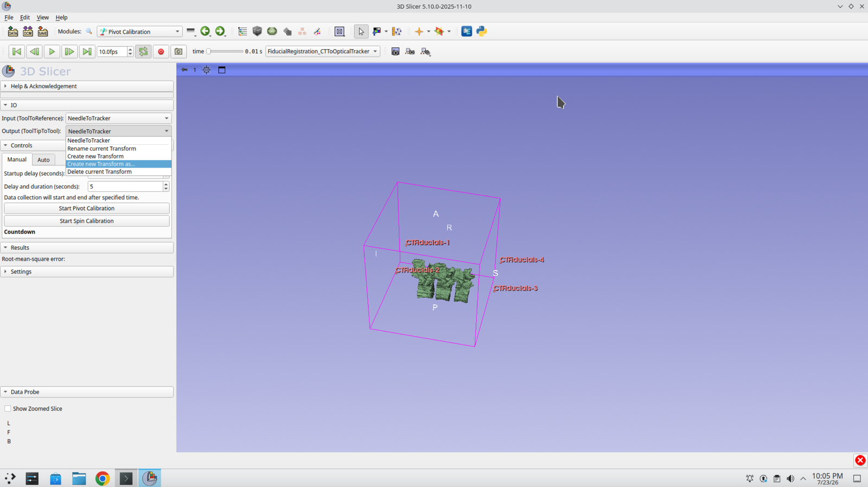This screenshot has width=868, height=487.
Task: Open the Data module tree icon
Action: pyautogui.click(x=242, y=31)
